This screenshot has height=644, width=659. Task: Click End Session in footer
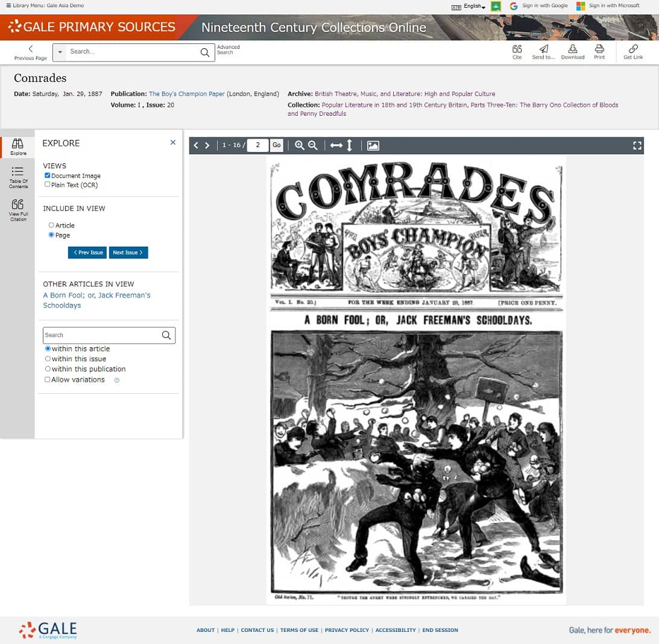coord(440,630)
